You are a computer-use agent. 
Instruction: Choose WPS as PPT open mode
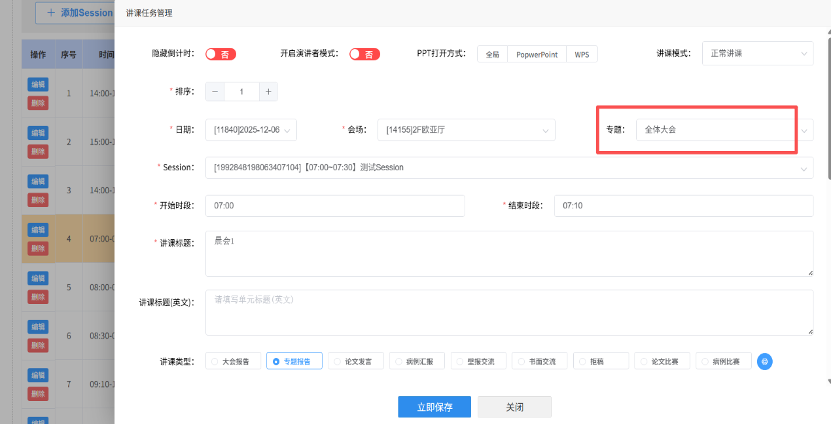click(582, 54)
